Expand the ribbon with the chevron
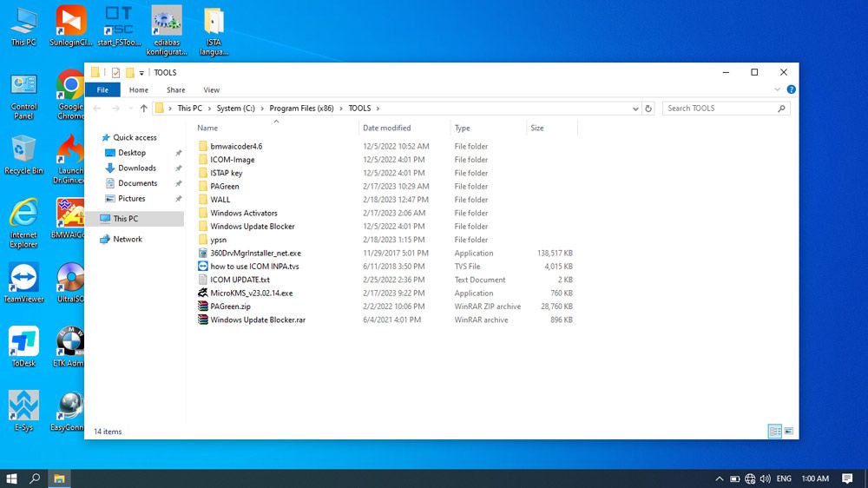868x488 pixels. [777, 89]
